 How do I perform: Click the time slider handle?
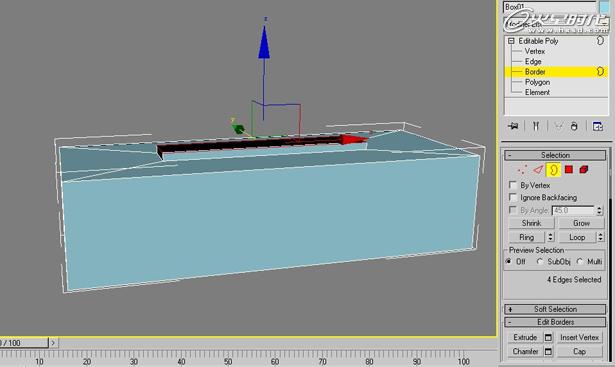24,343
